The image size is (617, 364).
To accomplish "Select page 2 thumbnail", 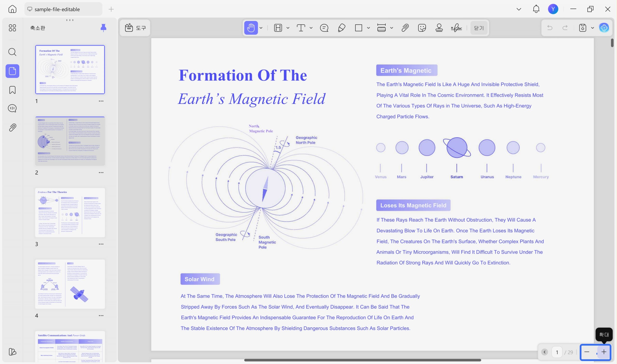I will 70,141.
